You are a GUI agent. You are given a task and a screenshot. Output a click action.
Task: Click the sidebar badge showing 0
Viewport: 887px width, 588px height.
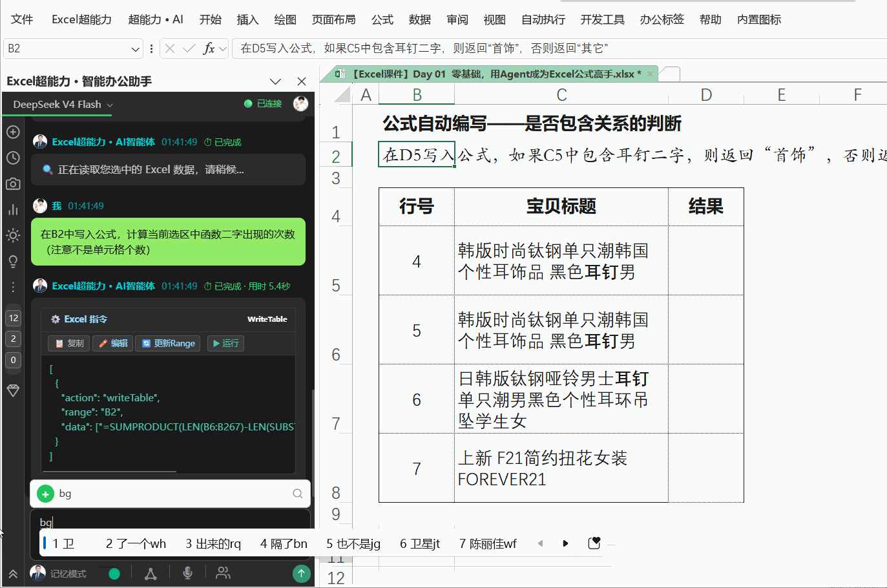(x=14, y=360)
